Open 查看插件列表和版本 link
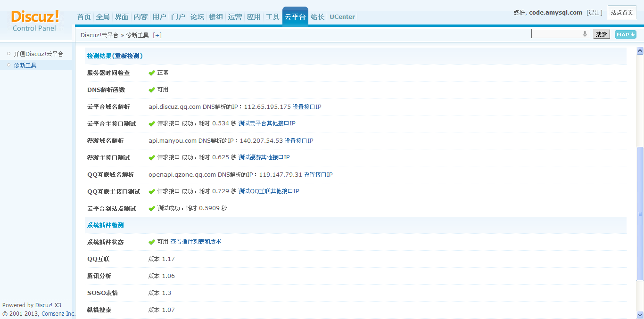 (x=196, y=242)
